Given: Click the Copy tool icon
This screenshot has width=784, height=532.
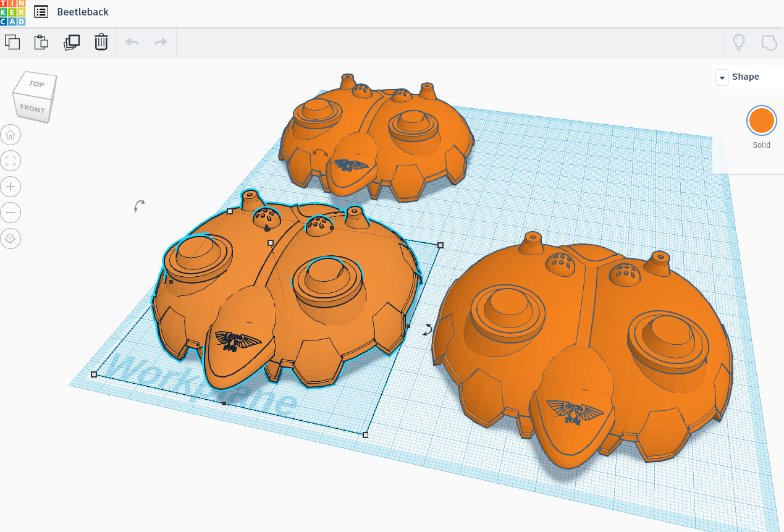Looking at the screenshot, I should click(x=12, y=42).
